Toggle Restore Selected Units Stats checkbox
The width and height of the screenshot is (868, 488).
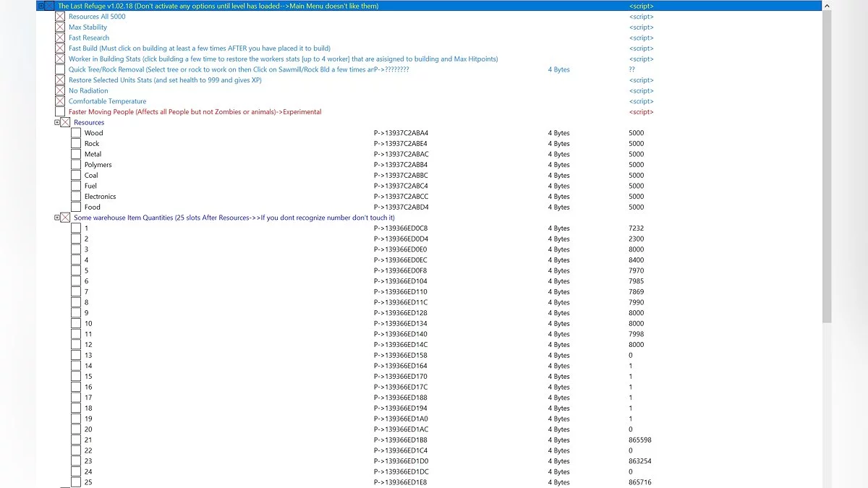click(x=60, y=80)
